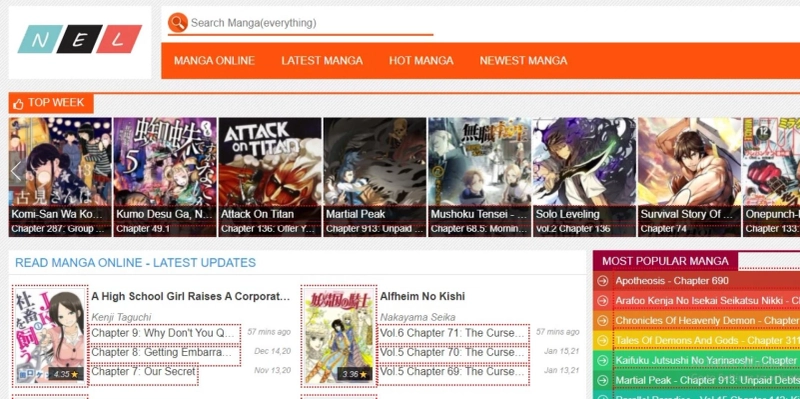Click the orange search magnifier icon

point(178,22)
